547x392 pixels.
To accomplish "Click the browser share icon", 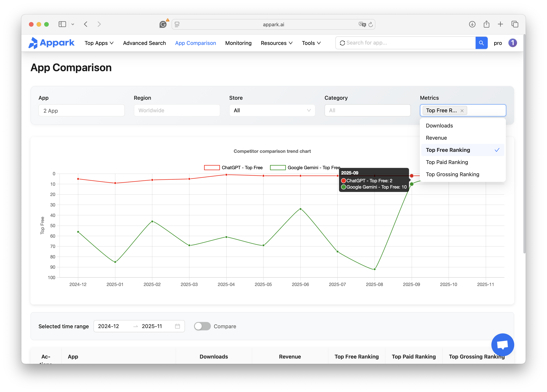I will tap(486, 24).
